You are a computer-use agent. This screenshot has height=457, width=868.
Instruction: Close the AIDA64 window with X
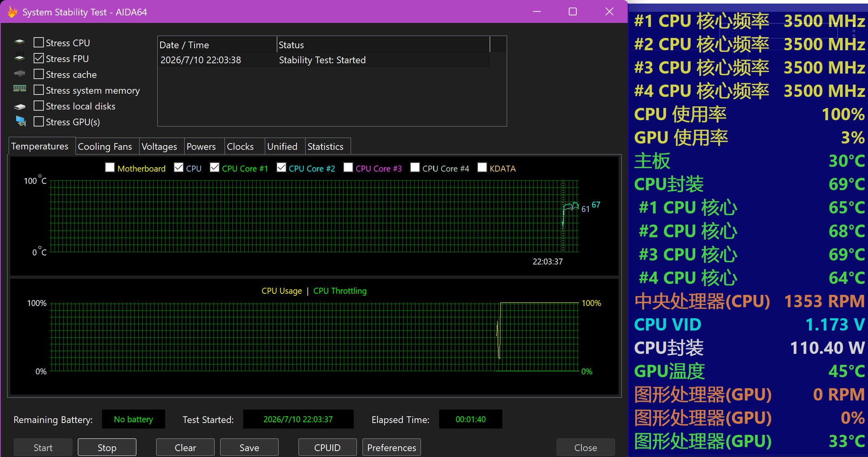(609, 12)
